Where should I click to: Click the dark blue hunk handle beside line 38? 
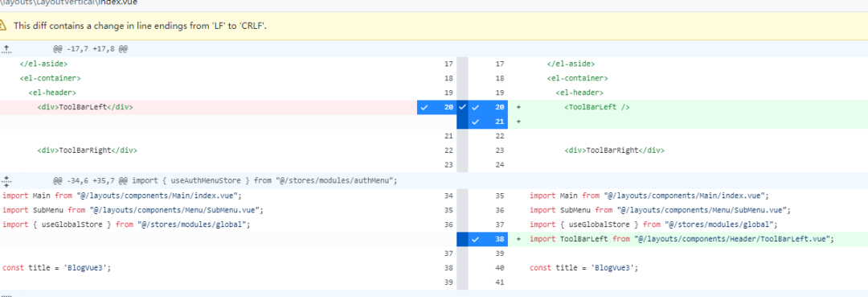click(463, 239)
